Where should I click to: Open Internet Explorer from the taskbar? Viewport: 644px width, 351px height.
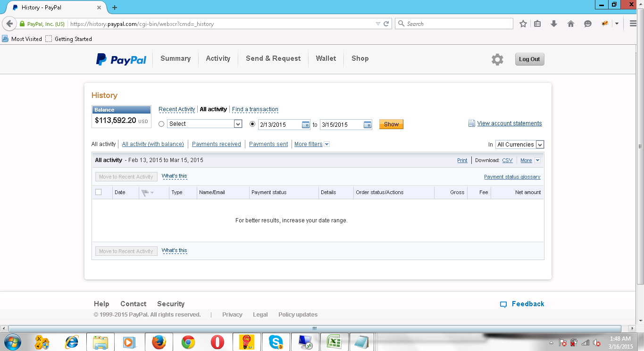click(72, 342)
